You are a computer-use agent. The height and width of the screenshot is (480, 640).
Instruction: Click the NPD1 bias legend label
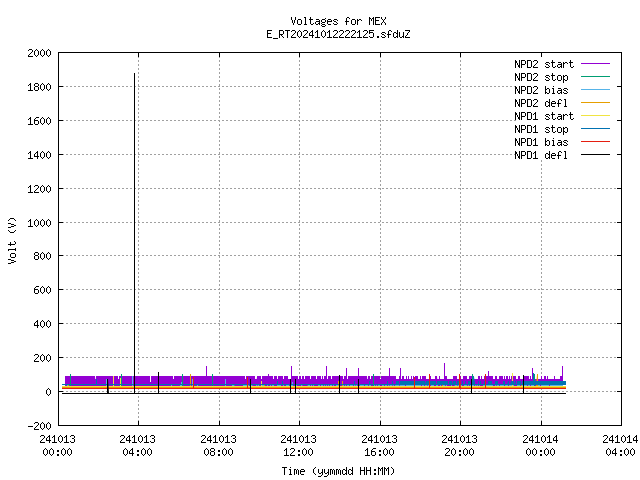[541, 142]
